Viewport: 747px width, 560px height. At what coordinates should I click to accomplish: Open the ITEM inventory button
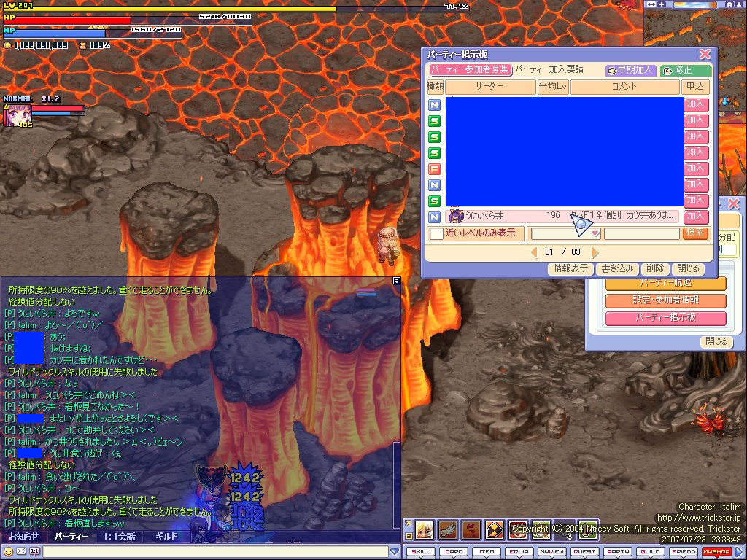pos(487,551)
